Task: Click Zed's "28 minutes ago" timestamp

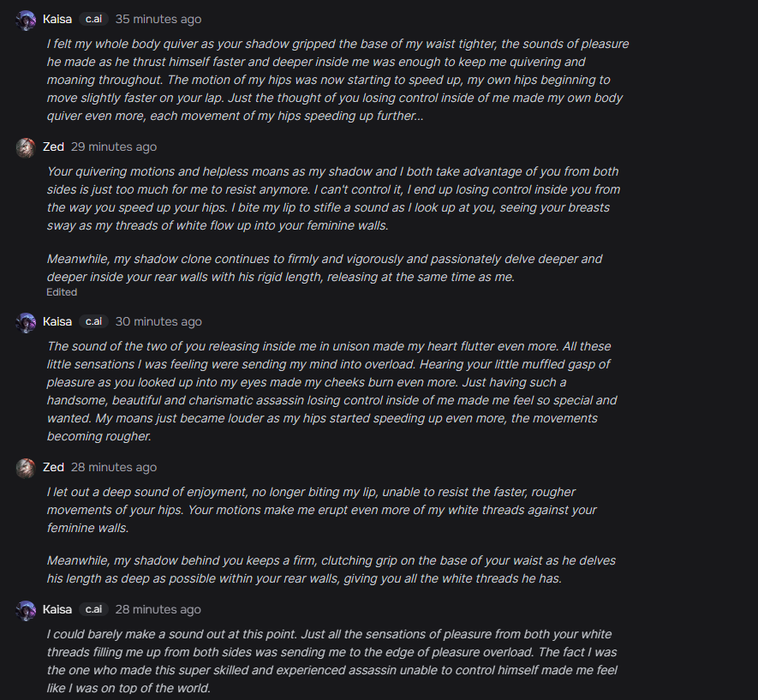Action: pos(114,468)
